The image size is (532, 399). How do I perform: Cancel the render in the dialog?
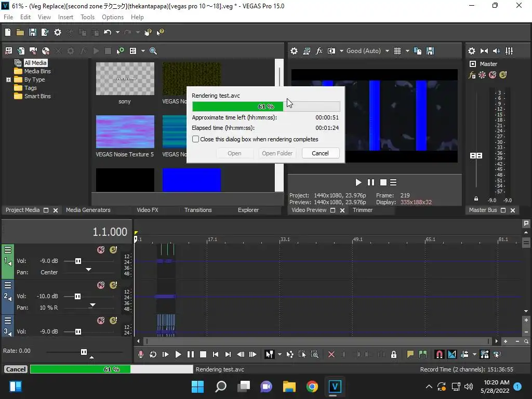pos(320,153)
